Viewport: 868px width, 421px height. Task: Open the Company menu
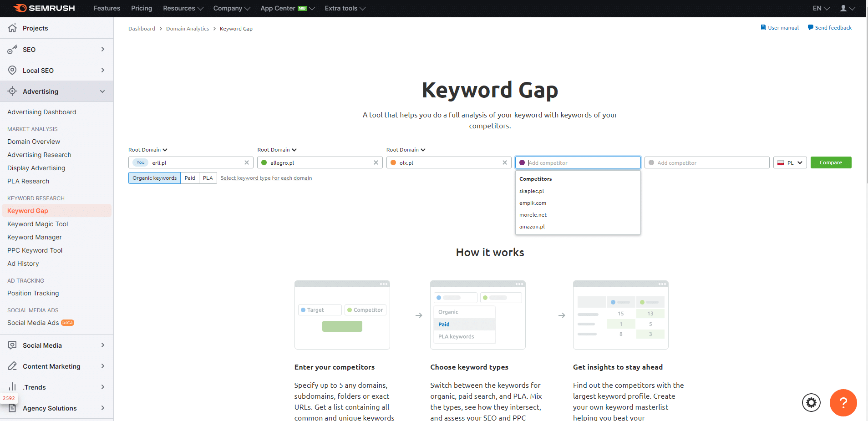tap(232, 8)
